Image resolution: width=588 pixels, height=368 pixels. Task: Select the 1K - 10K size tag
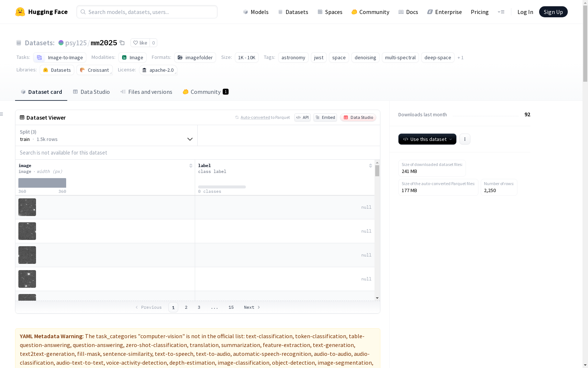point(247,57)
